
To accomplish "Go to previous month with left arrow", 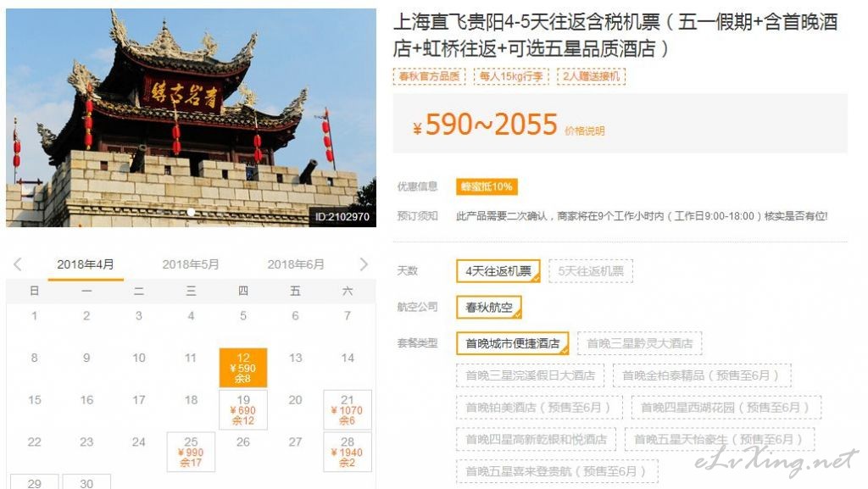I will (18, 264).
